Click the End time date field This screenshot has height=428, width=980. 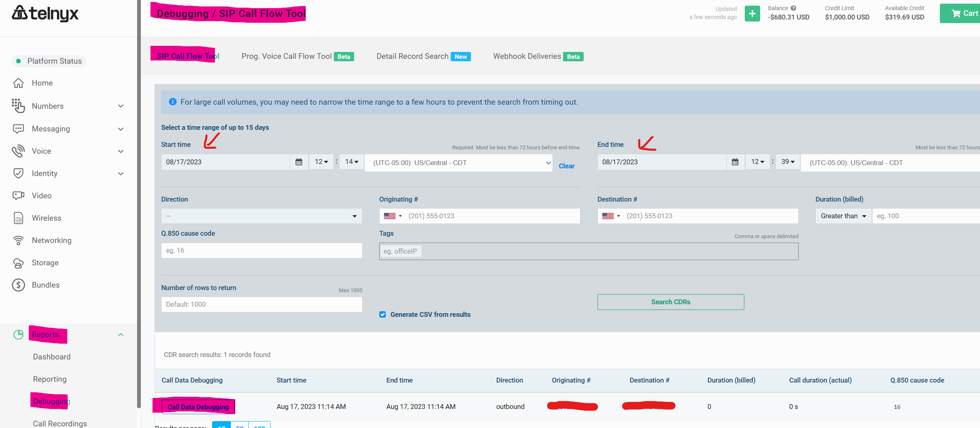tap(662, 162)
